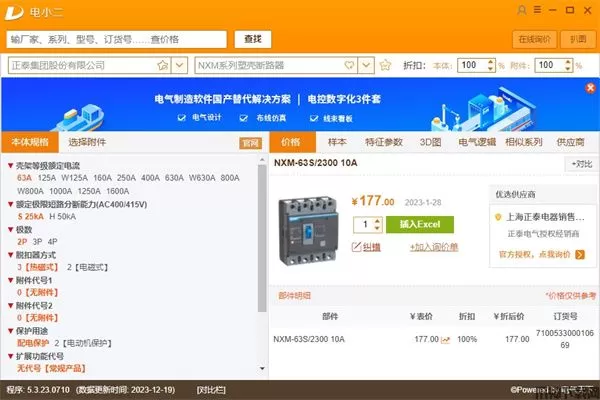Collapse the 保护用途 section
The image size is (600, 400).
coord(11,331)
